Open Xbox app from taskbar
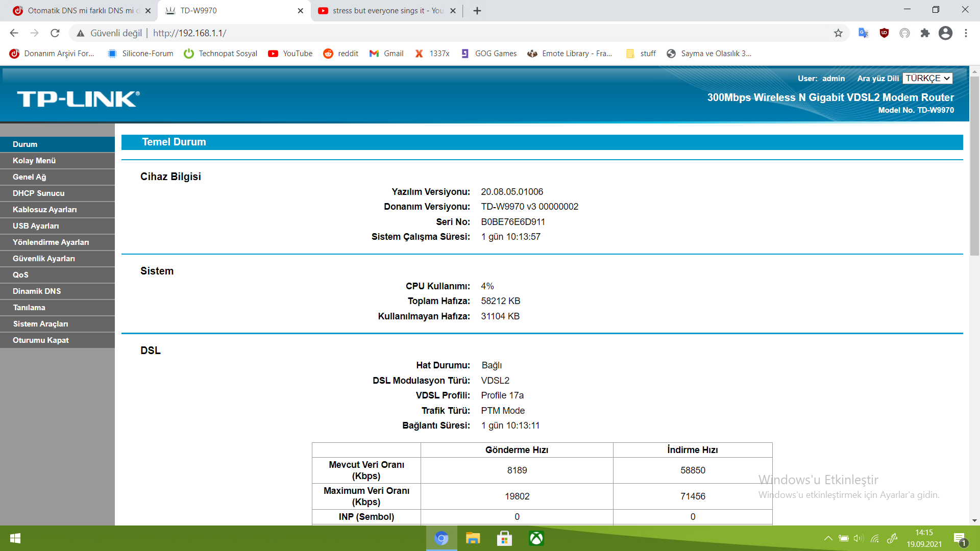Screen dimensions: 980x551 tap(536, 538)
